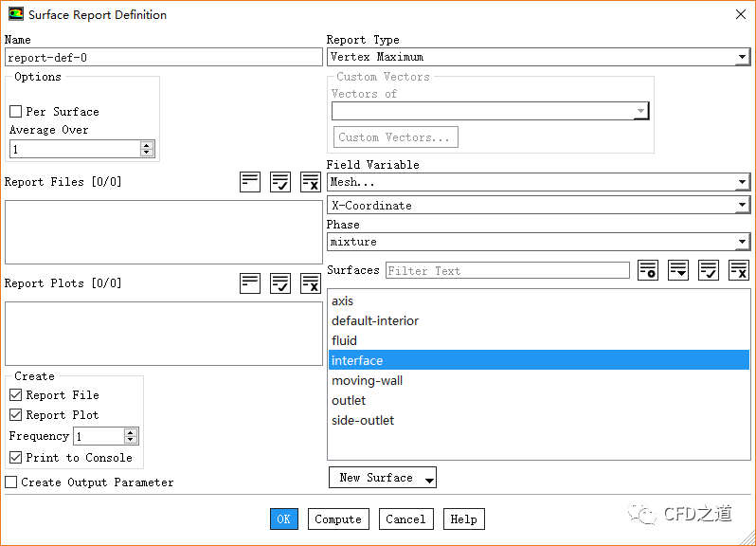Enable the Per Surface checkbox
Viewport: 756px width, 546px height.
16,112
